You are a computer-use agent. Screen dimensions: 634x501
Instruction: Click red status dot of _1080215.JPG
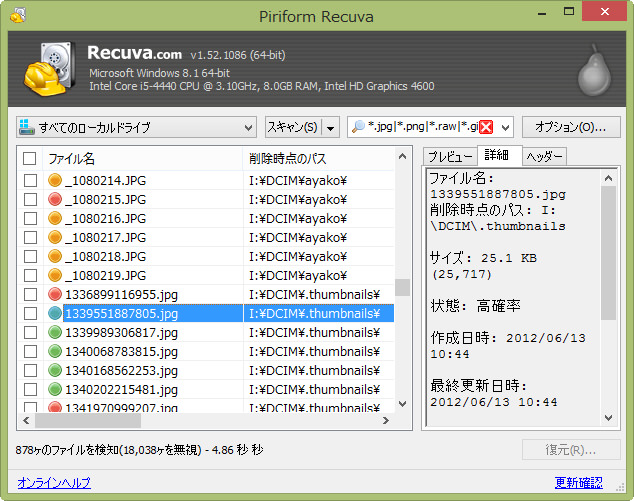(x=55, y=199)
